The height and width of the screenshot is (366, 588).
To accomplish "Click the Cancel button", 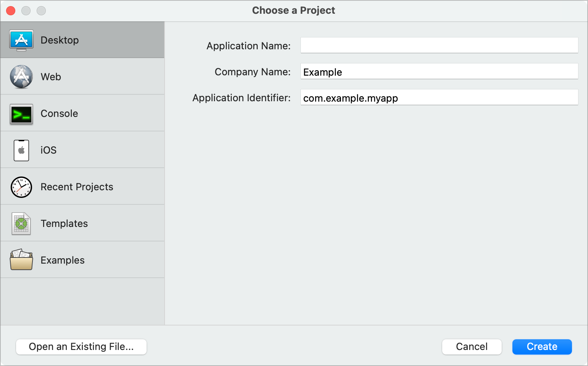I will coord(472,347).
